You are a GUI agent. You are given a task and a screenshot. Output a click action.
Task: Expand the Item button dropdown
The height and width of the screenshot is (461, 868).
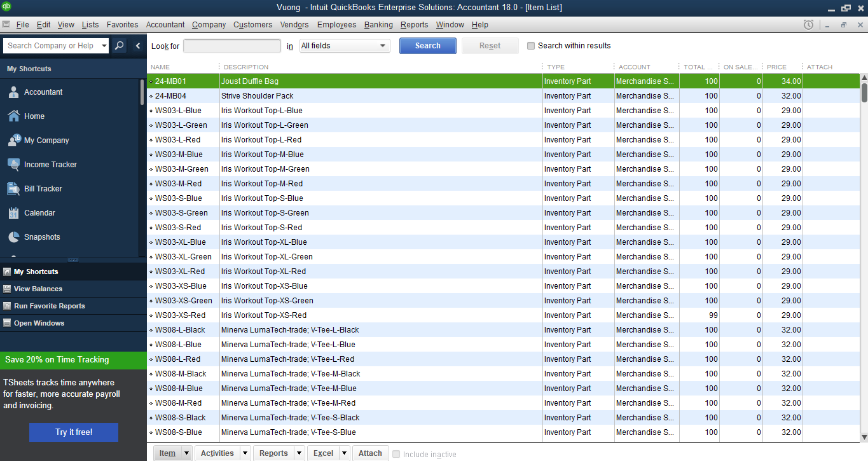coord(186,453)
